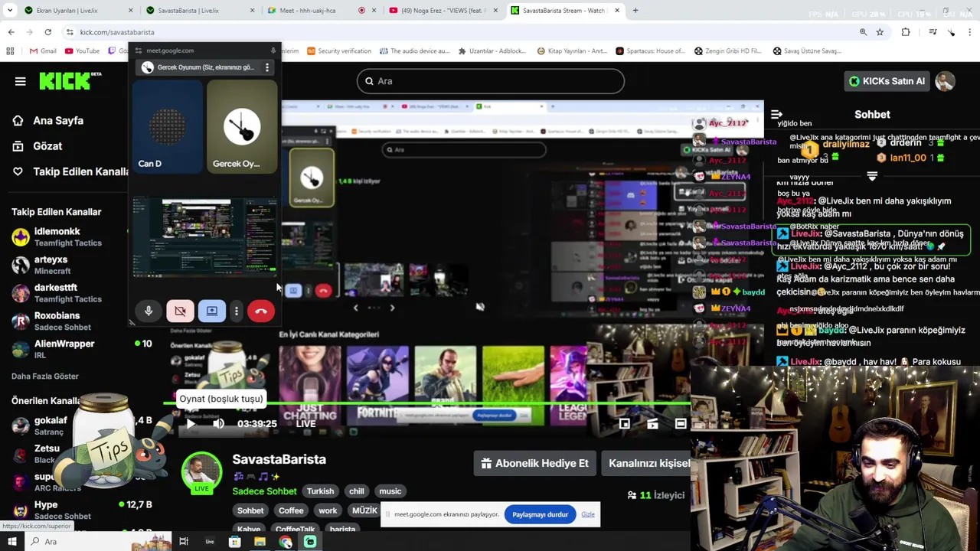Mute the stream volume
The height and width of the screenshot is (551, 980).
coord(218,423)
